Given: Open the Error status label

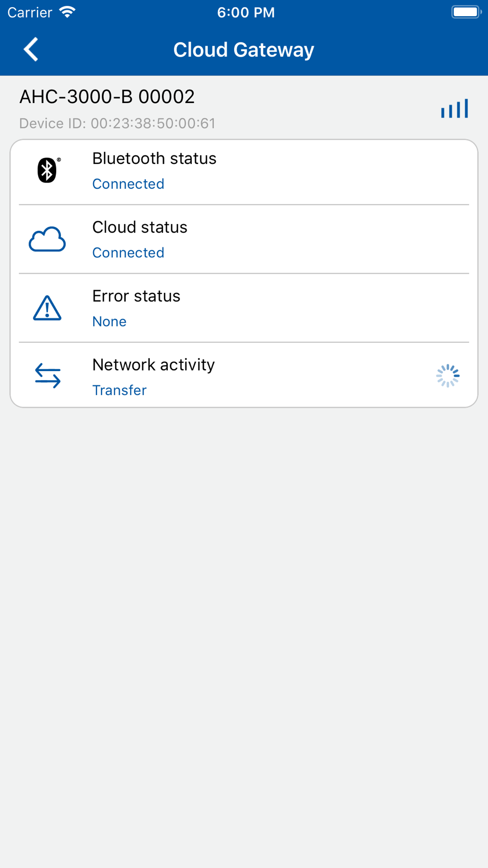Looking at the screenshot, I should 136,296.
